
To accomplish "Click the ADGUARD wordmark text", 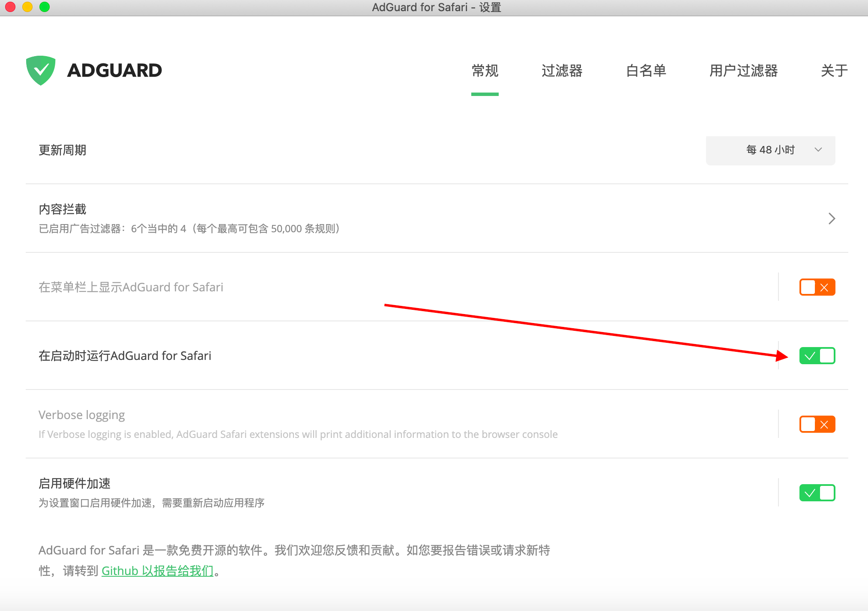I will tap(114, 71).
